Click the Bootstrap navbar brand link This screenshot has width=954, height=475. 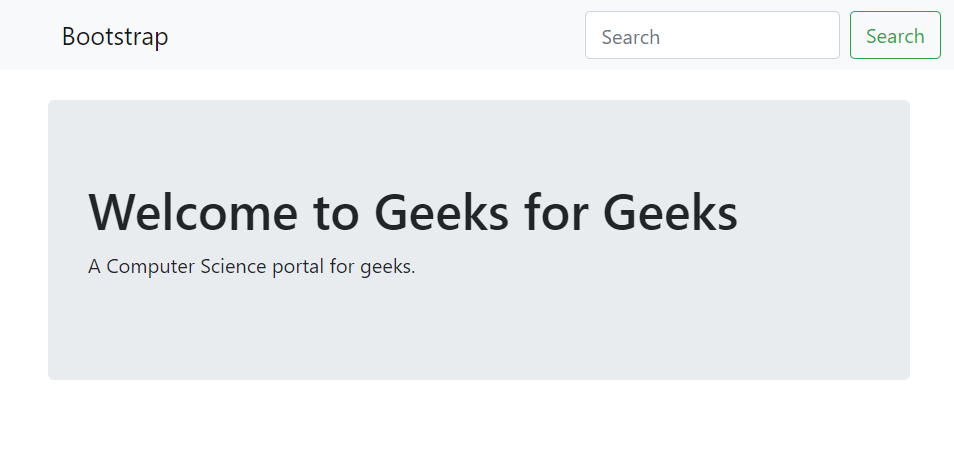tap(115, 37)
